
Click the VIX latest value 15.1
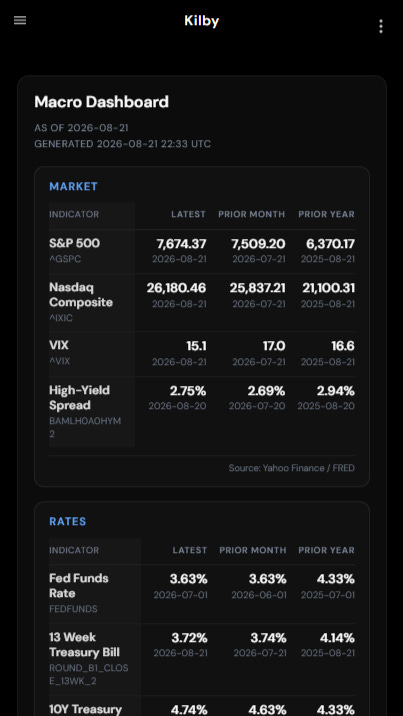point(196,346)
